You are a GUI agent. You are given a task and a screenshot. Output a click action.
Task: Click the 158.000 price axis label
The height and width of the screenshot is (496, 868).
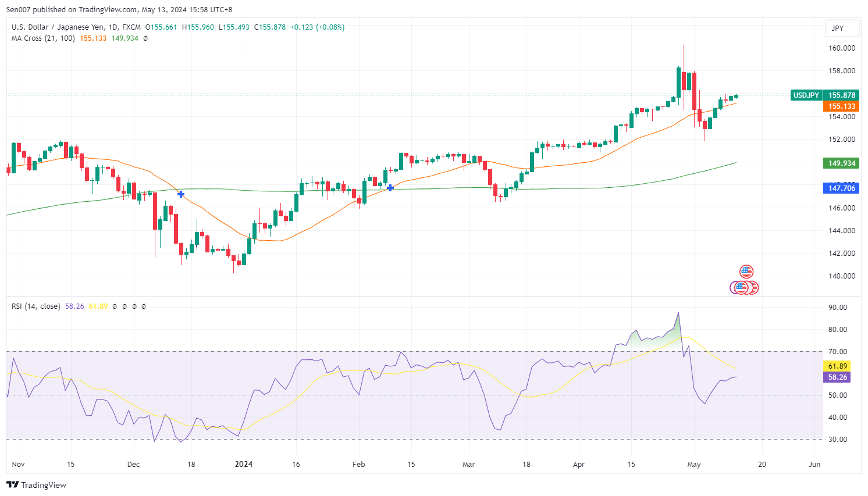(x=842, y=71)
